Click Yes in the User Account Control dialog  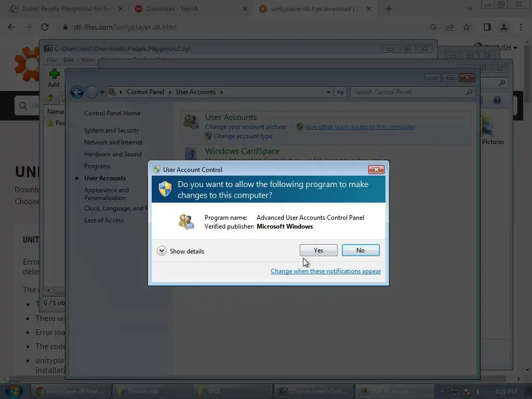click(x=318, y=250)
